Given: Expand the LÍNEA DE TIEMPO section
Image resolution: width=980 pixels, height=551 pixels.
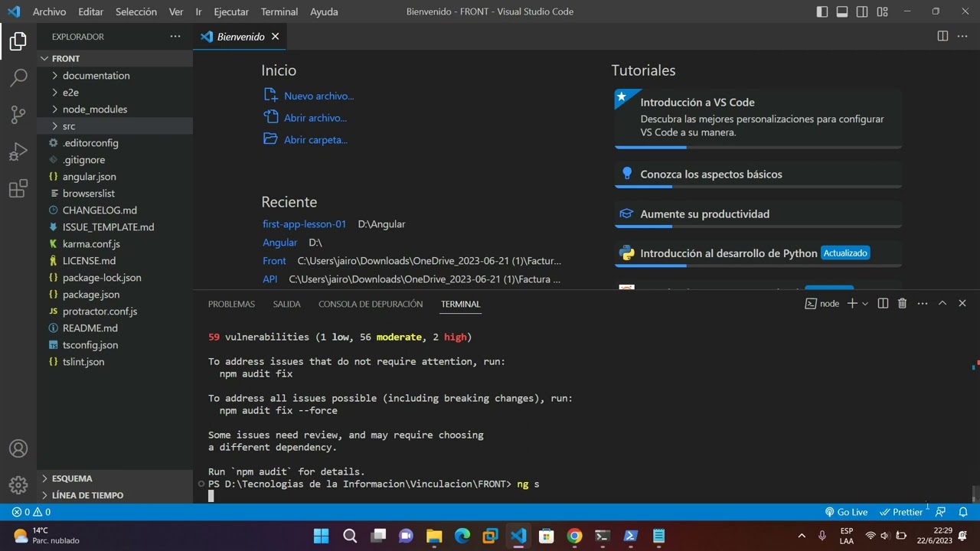Looking at the screenshot, I should click(115, 495).
